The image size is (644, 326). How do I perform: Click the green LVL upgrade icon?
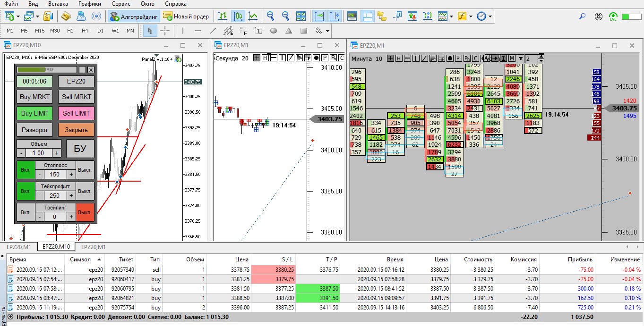click(x=613, y=16)
